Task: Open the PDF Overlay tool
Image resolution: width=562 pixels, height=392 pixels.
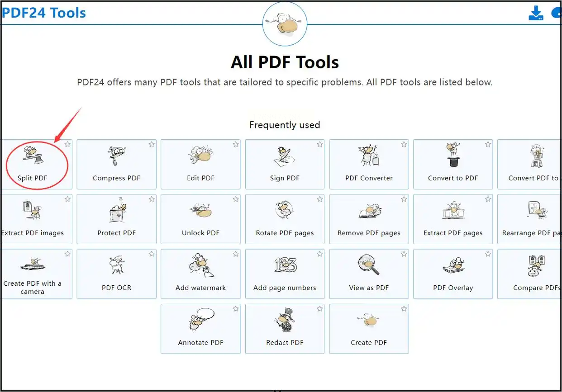Action: click(x=453, y=274)
